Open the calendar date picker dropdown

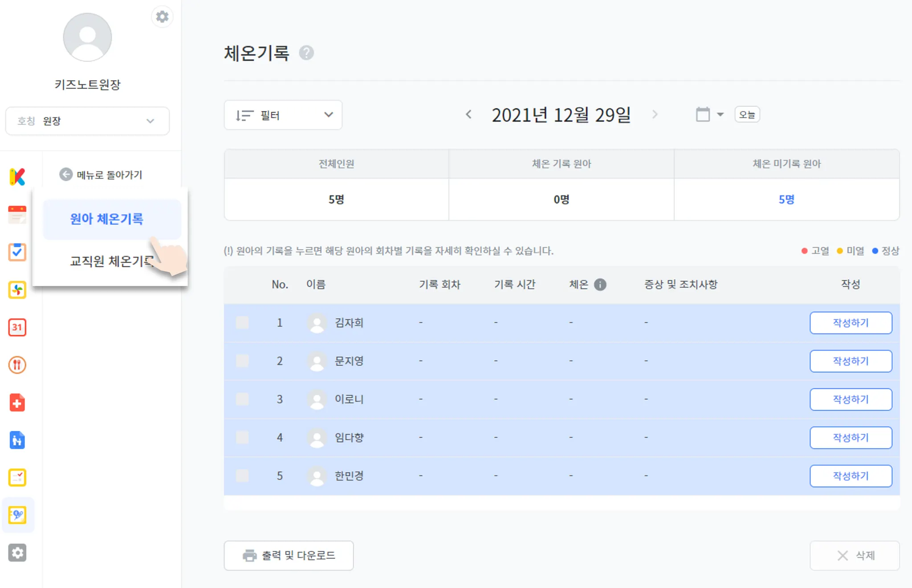pyautogui.click(x=709, y=115)
